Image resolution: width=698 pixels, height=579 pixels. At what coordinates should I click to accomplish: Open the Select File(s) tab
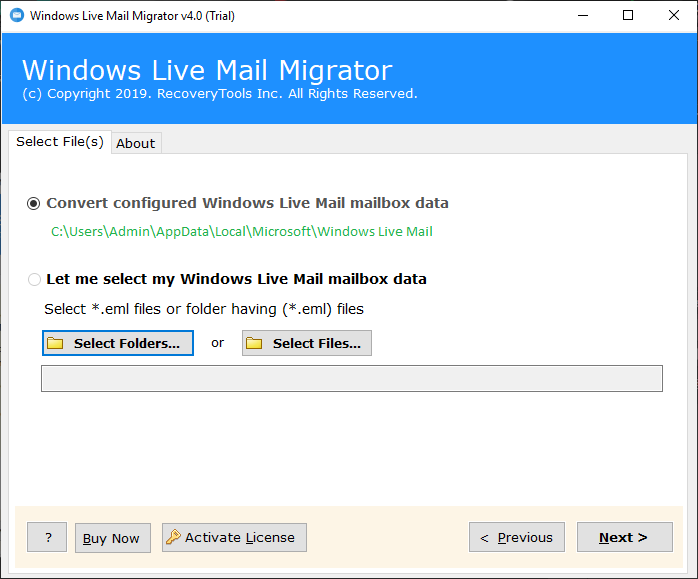60,142
